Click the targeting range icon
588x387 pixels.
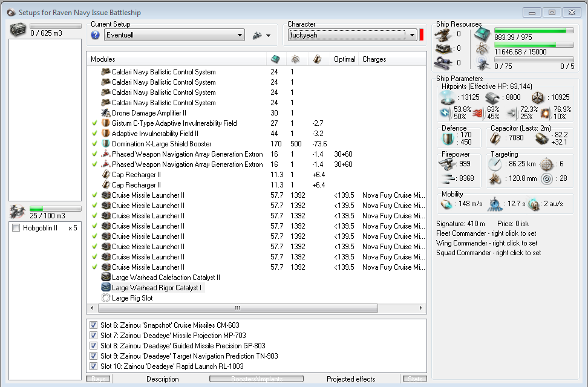(495, 164)
